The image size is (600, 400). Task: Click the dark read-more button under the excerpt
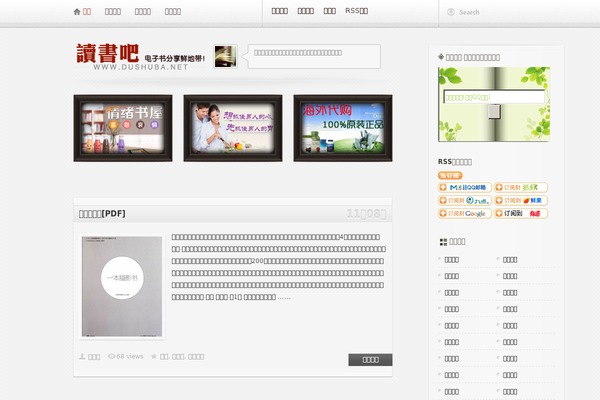(x=370, y=359)
